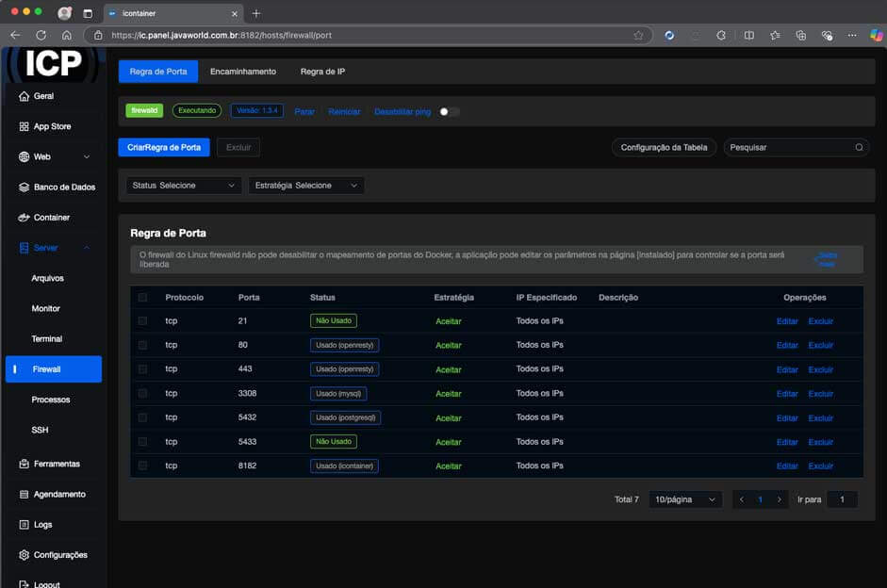Toggle the Desabilitar ping switch

[x=450, y=111]
